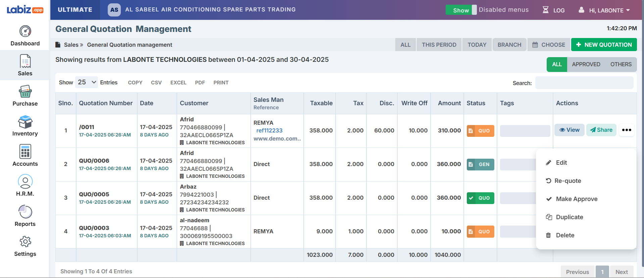Select the OTHERS status filter
The image size is (644, 278).
(x=621, y=64)
